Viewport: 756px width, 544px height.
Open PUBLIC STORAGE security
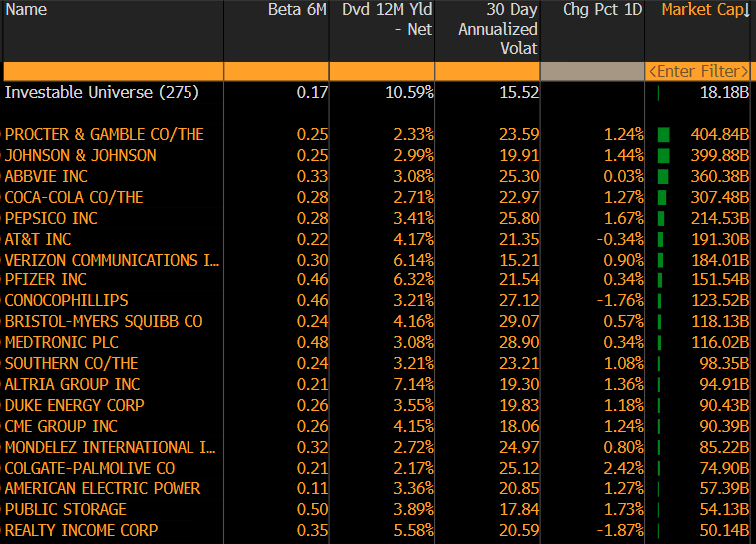(x=66, y=509)
